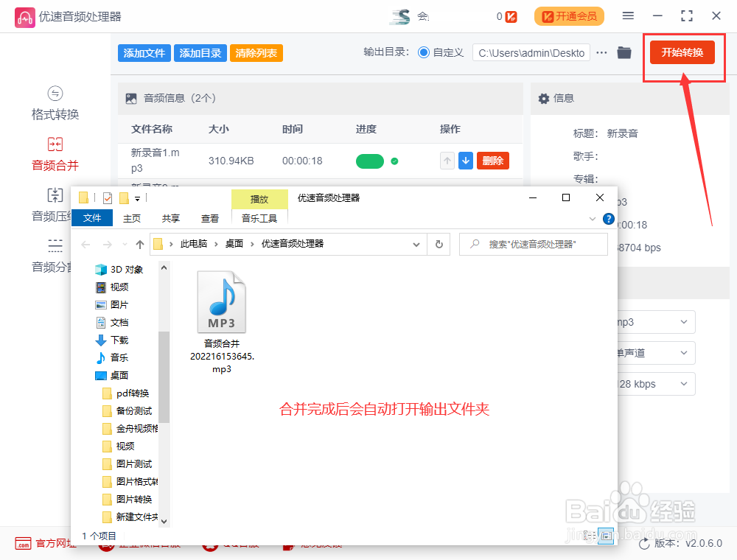Click the Explorer help question mark icon
Image resolution: width=737 pixels, height=560 pixels.
[x=609, y=218]
